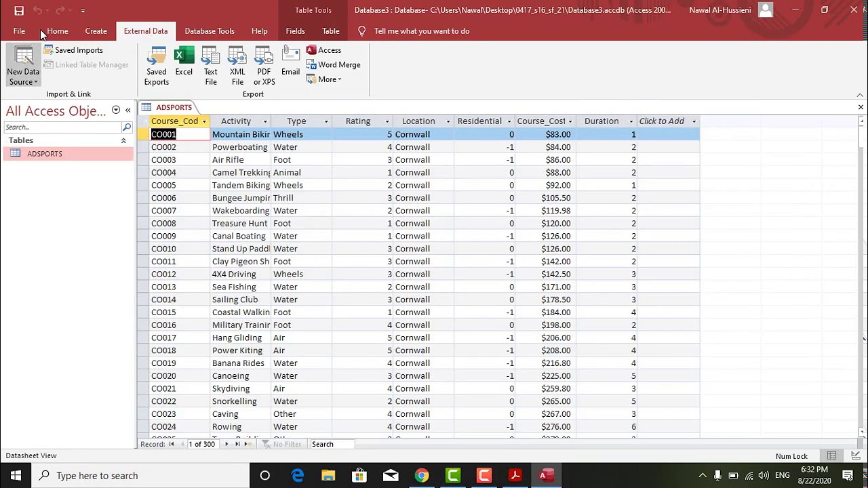
Task: Go to first record
Action: tap(172, 444)
